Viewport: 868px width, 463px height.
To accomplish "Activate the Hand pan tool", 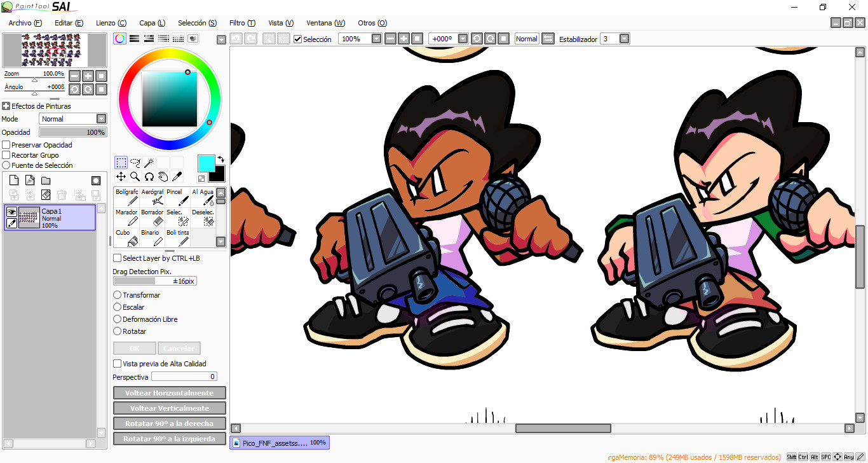I will [163, 177].
